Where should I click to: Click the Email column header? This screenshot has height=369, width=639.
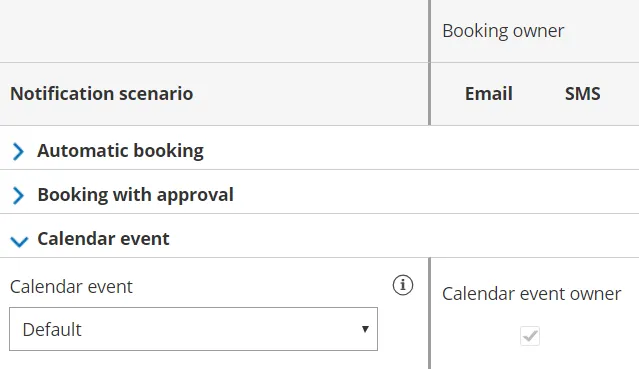(x=489, y=93)
